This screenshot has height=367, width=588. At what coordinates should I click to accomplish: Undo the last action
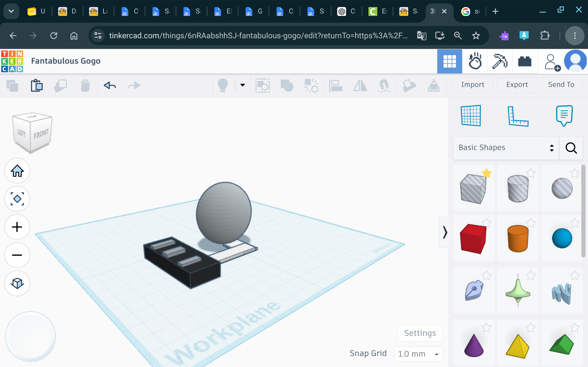click(x=110, y=85)
